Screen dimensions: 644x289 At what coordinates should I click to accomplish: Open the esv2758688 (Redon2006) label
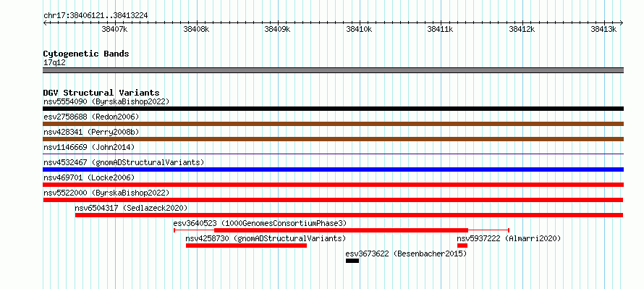tap(91, 117)
